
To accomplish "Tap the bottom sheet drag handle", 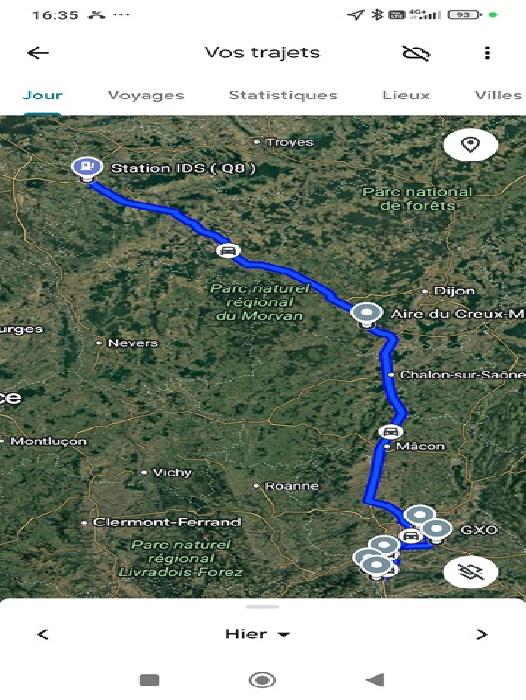I will click(263, 607).
